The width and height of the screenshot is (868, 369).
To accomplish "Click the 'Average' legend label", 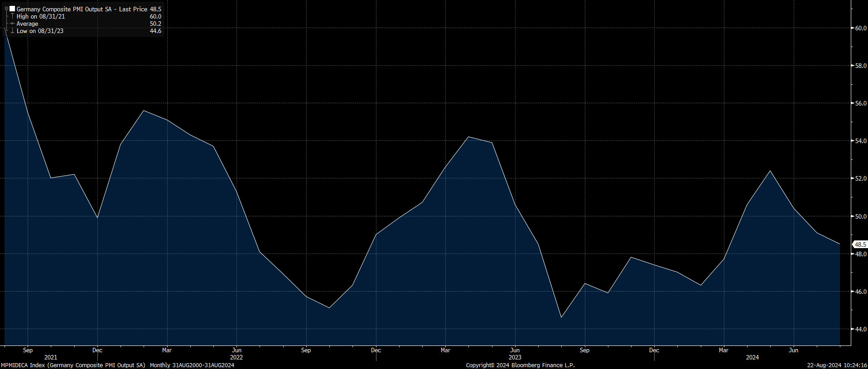I will tap(27, 24).
